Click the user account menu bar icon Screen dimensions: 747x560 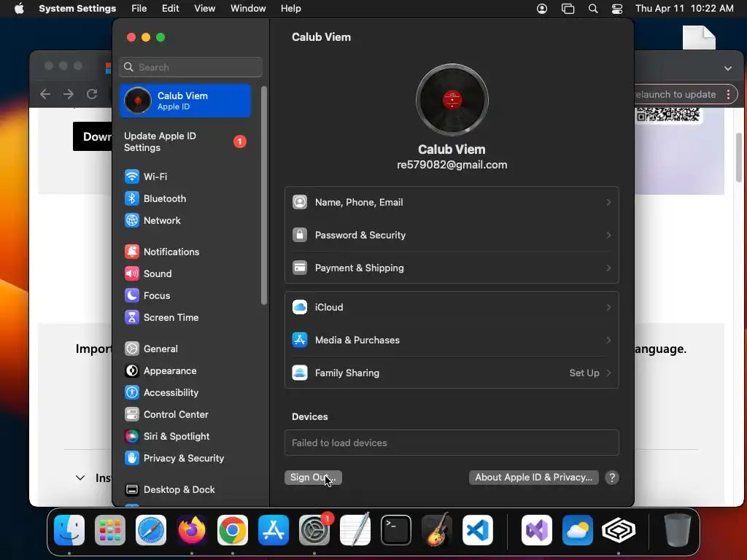[542, 9]
